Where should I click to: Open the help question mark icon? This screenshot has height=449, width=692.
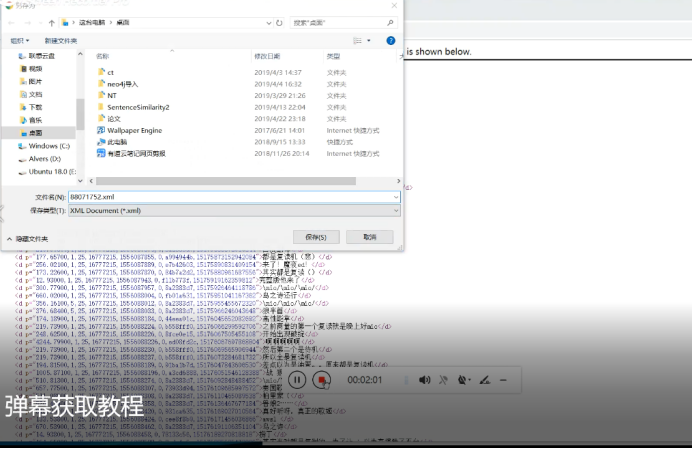[x=391, y=41]
